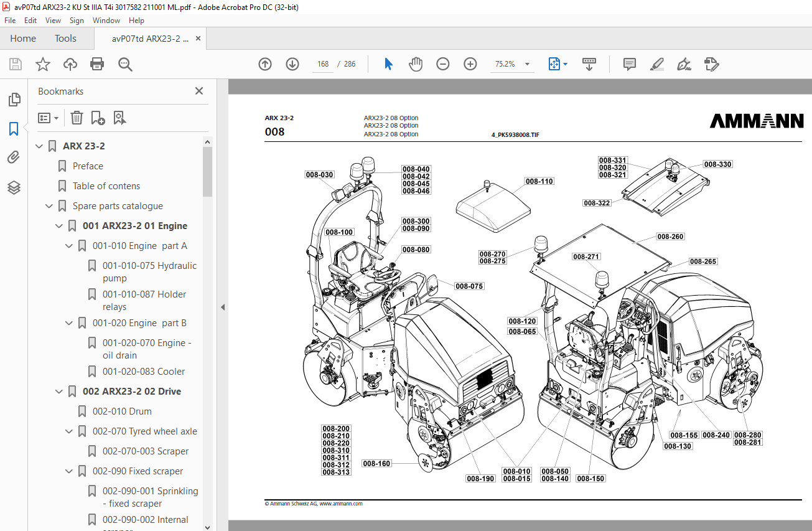Screen dimensions: 812x531
Task: Open the View menu
Action: pyautogui.click(x=53, y=21)
